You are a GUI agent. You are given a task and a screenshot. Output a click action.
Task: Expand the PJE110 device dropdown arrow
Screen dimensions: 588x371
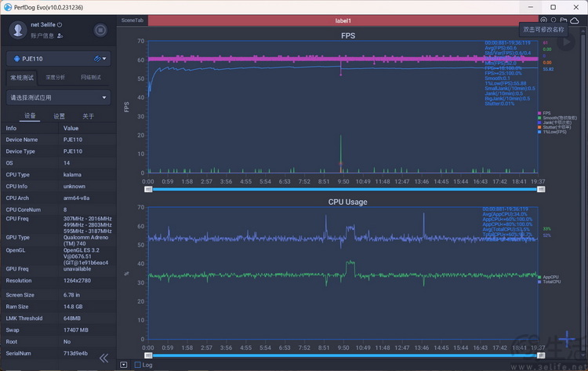coord(104,59)
